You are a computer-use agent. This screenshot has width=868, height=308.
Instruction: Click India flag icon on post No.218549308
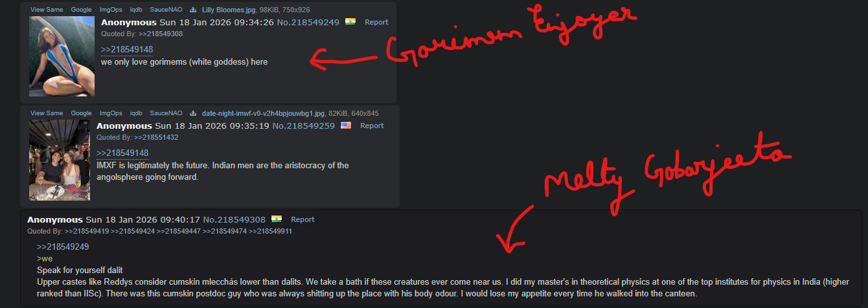(277, 219)
